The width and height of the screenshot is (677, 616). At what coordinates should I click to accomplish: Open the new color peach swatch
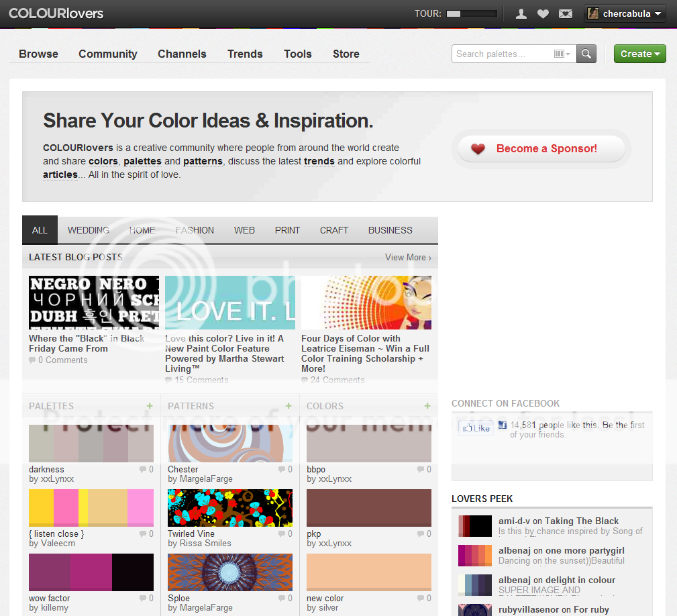tap(369, 572)
